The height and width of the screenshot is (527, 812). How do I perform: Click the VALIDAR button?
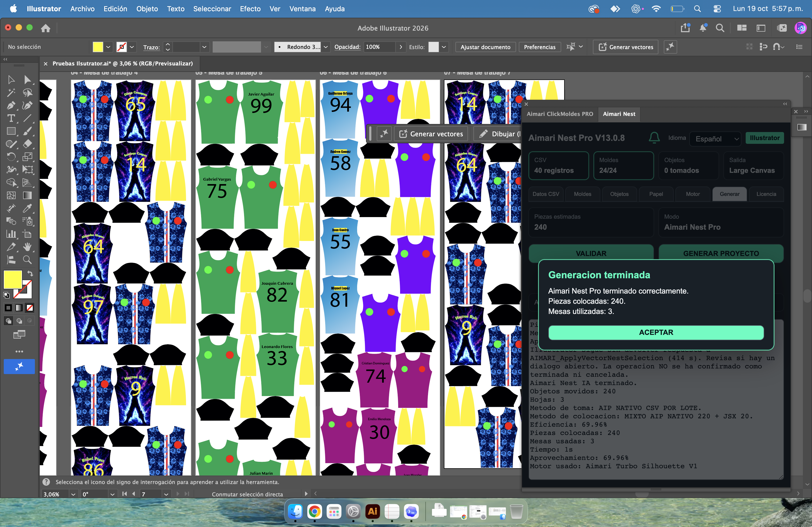(591, 253)
